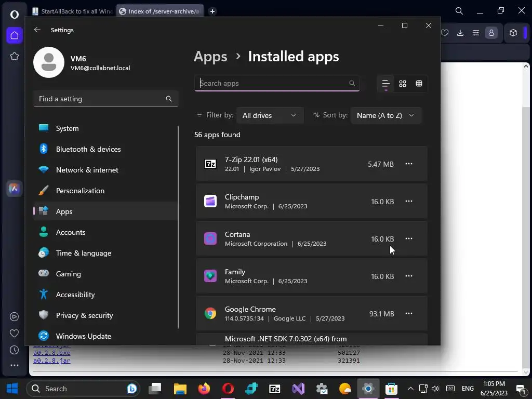Open Accessibility settings category
The height and width of the screenshot is (399, 532).
pos(105,295)
